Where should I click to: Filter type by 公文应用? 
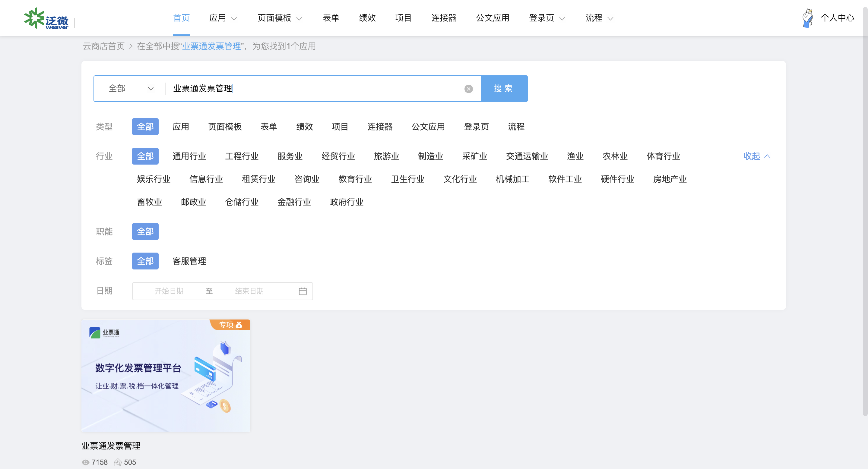click(428, 127)
